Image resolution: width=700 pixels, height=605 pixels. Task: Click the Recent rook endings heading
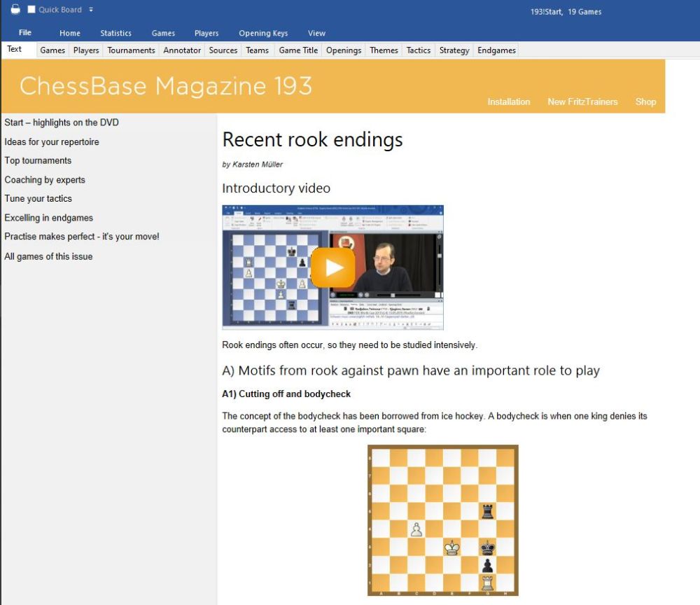[x=312, y=139]
